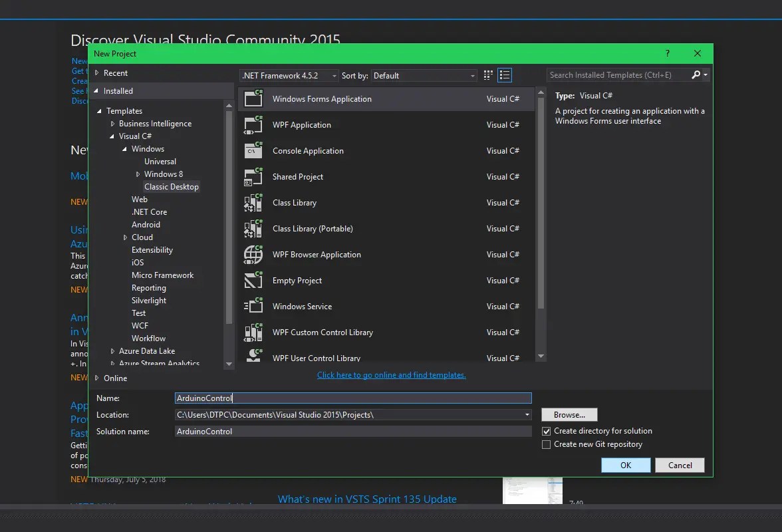Switch to small icons view
The width and height of the screenshot is (782, 532).
[488, 75]
